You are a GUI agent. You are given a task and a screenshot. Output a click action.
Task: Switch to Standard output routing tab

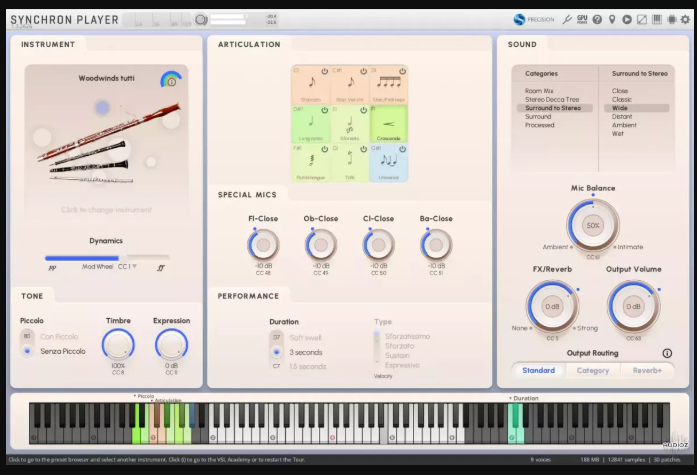(538, 370)
